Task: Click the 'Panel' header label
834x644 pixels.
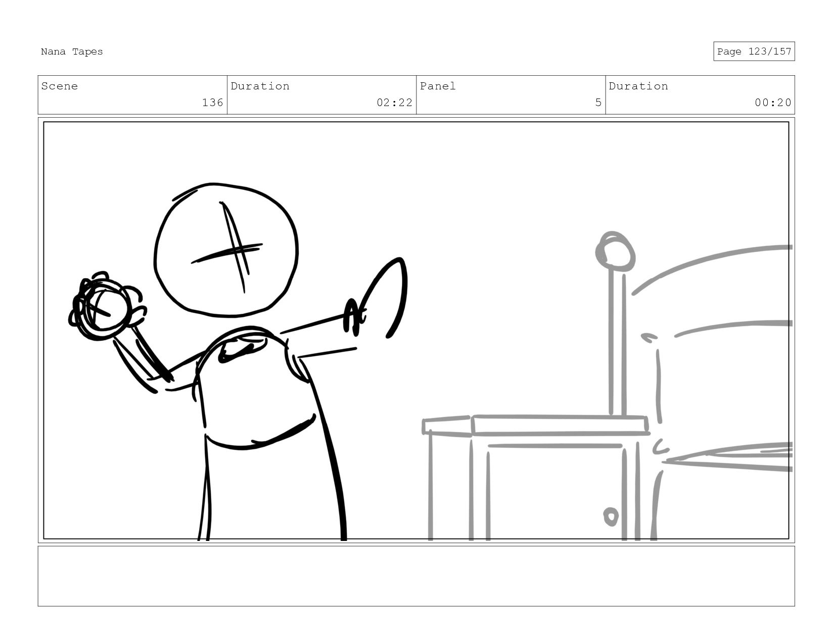Action: (x=438, y=86)
